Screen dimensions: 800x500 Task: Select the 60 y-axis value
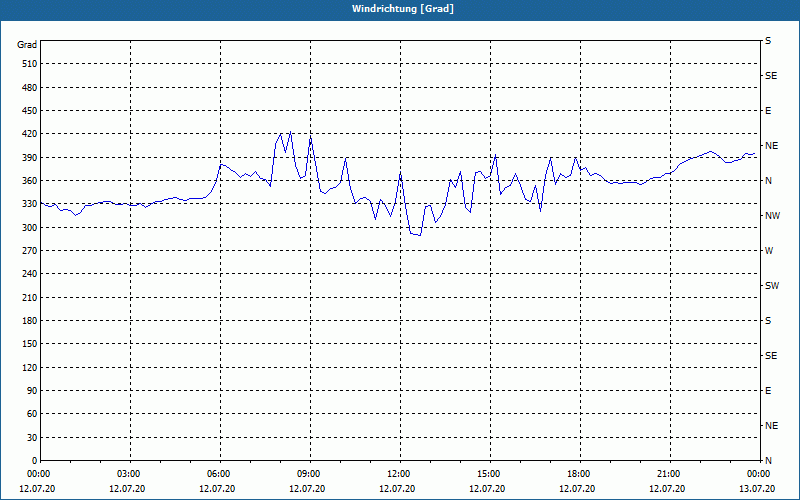[x=32, y=414]
